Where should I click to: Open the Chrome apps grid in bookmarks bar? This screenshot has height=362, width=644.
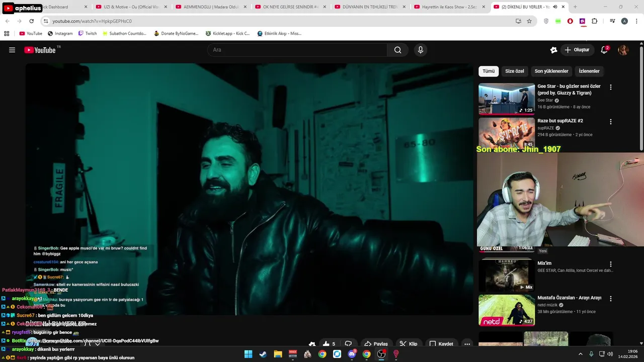pos(7,34)
